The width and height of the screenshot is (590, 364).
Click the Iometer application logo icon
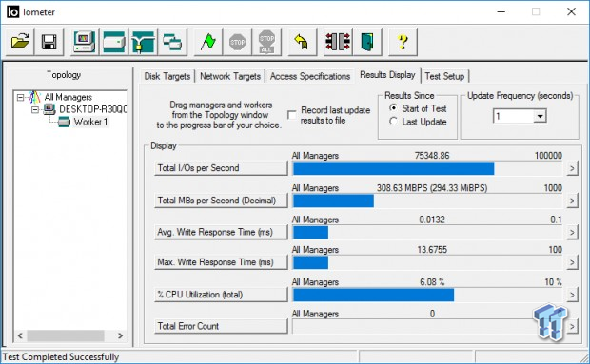(x=12, y=12)
